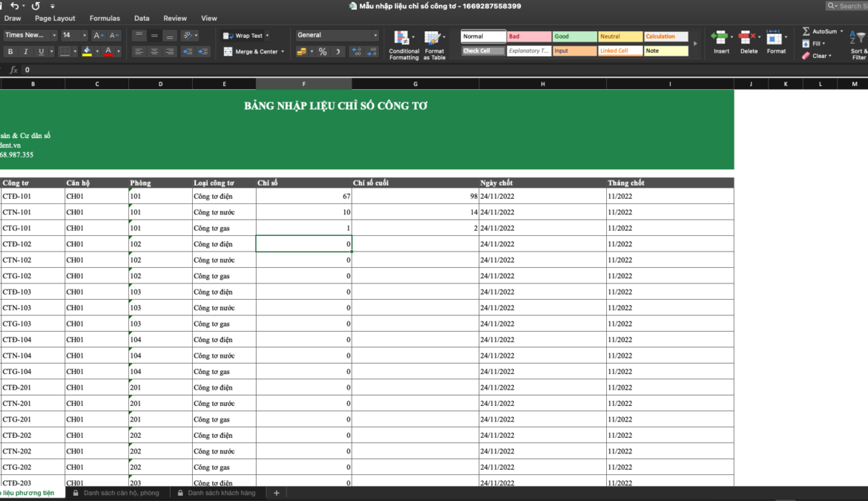Toggle bold formatting

click(x=10, y=52)
